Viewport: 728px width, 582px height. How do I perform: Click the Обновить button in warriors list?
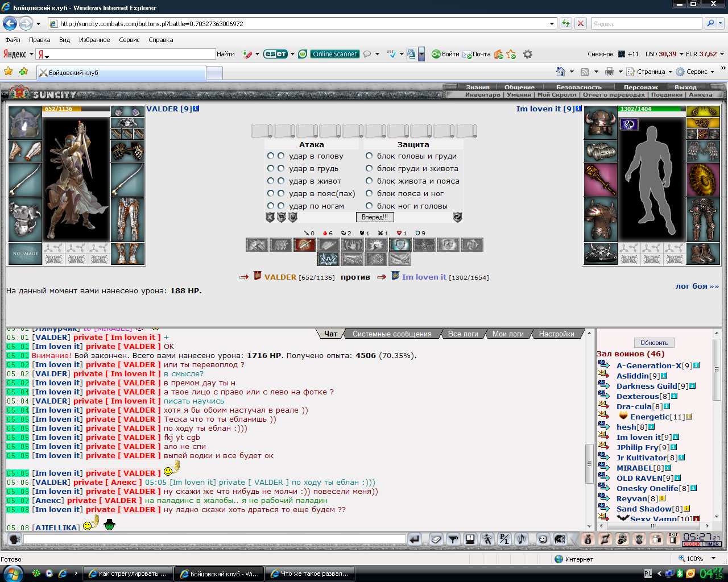pos(654,343)
